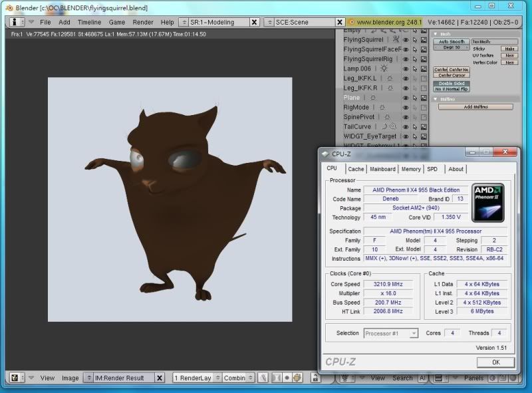The image size is (532, 393).
Task: Click the mesh icon beside Leg_IKFK.L
Action: (390, 78)
